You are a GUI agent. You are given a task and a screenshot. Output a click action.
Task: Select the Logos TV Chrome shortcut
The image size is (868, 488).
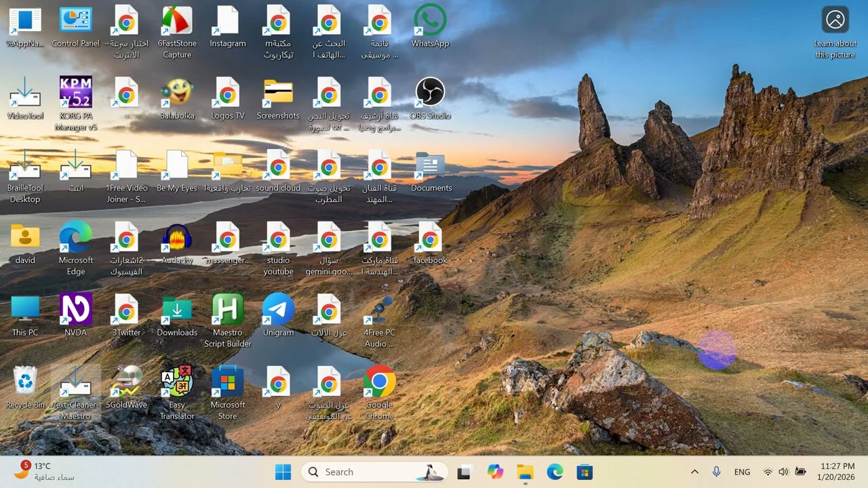(228, 99)
